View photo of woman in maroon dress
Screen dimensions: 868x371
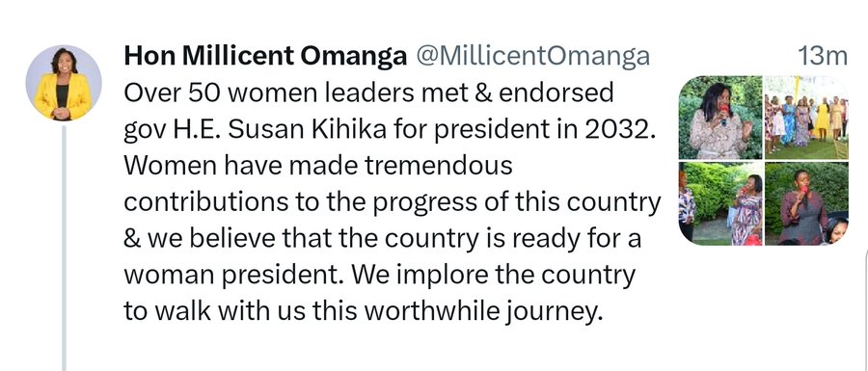tap(806, 203)
